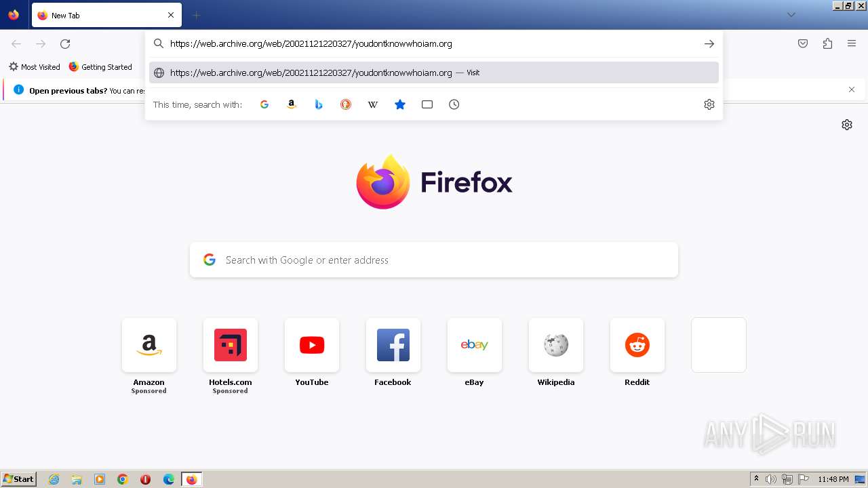This screenshot has width=868, height=488.
Task: Search this time with Bing
Action: 319,104
